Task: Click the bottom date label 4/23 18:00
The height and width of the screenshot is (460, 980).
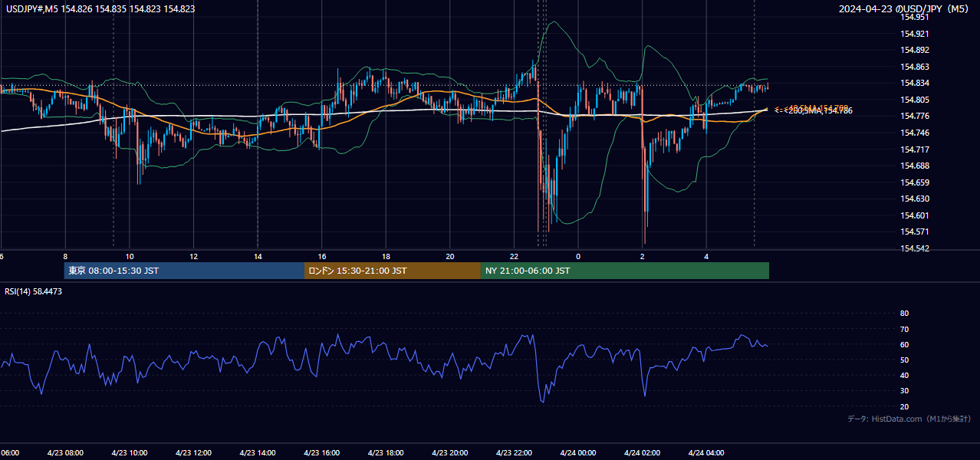Action: pyautogui.click(x=386, y=453)
